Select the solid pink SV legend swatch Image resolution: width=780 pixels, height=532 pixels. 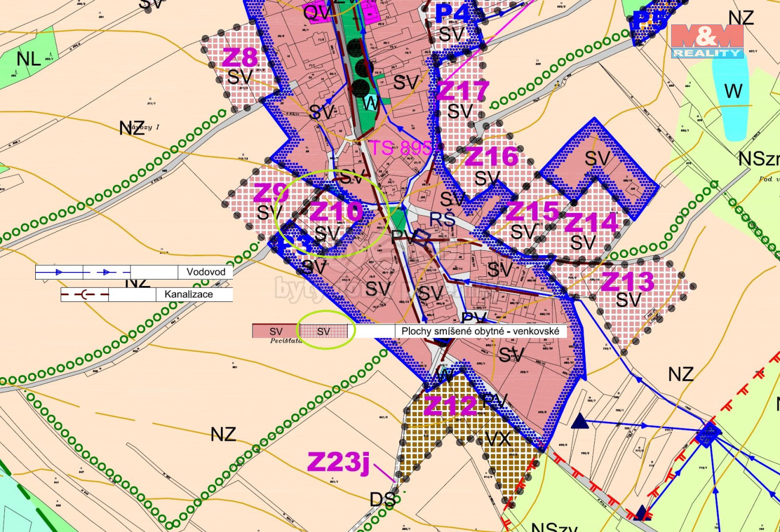[x=275, y=331]
